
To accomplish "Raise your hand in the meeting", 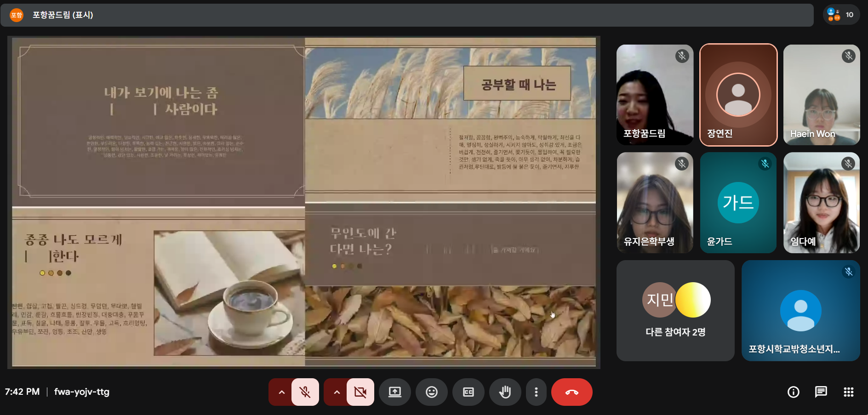I will click(x=505, y=392).
